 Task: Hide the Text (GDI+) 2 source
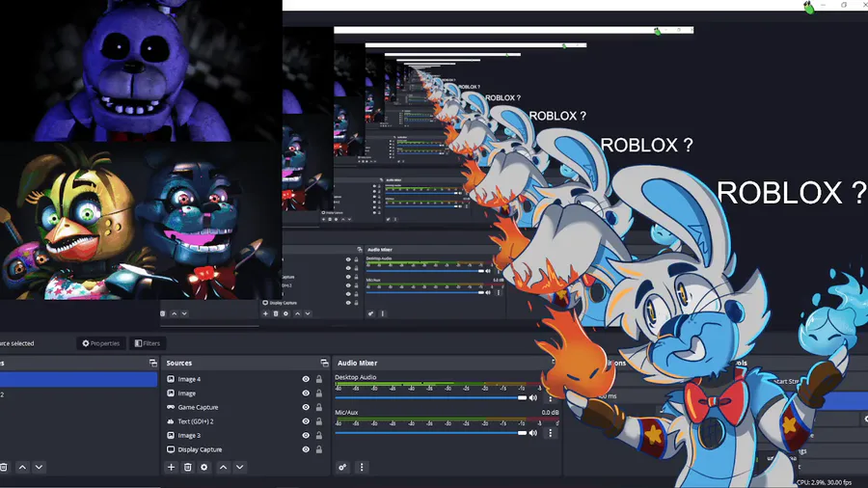[306, 421]
